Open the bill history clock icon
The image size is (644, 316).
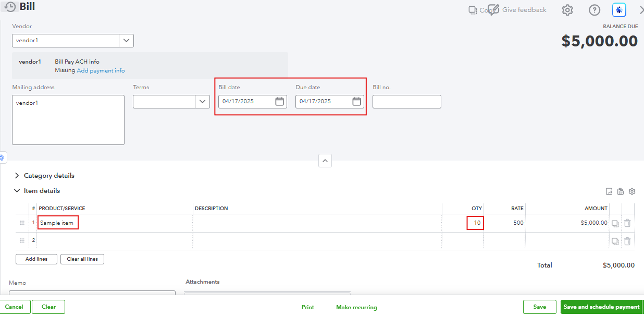10,7
